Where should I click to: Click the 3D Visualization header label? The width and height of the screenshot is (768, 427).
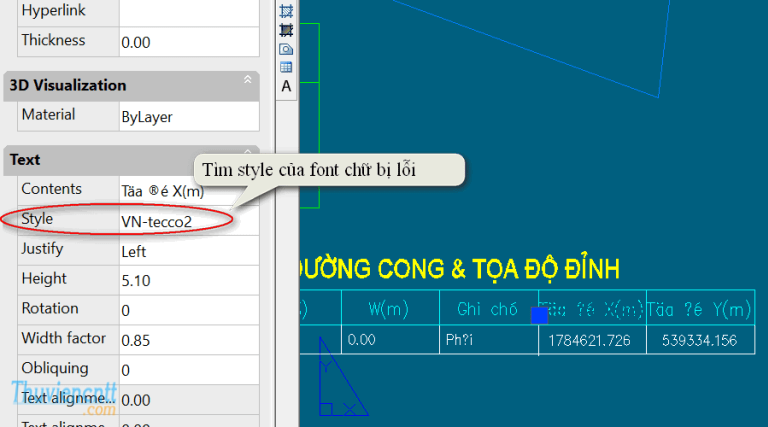[x=68, y=85]
